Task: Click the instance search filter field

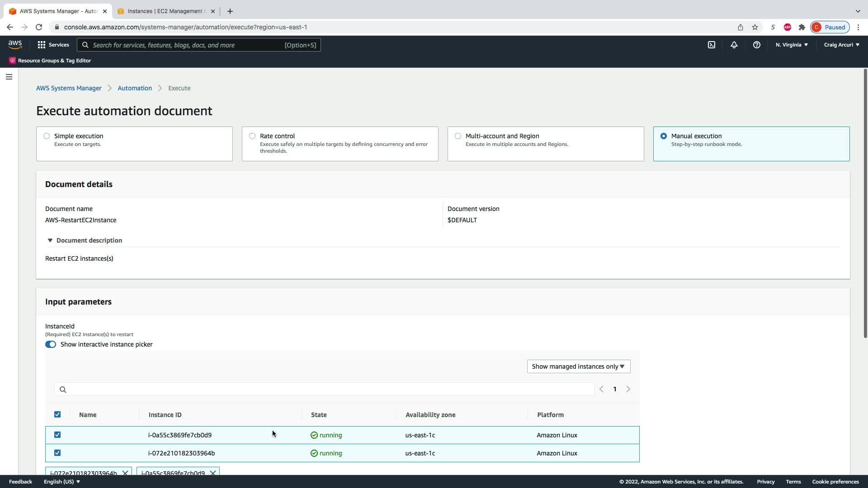Action: click(324, 389)
